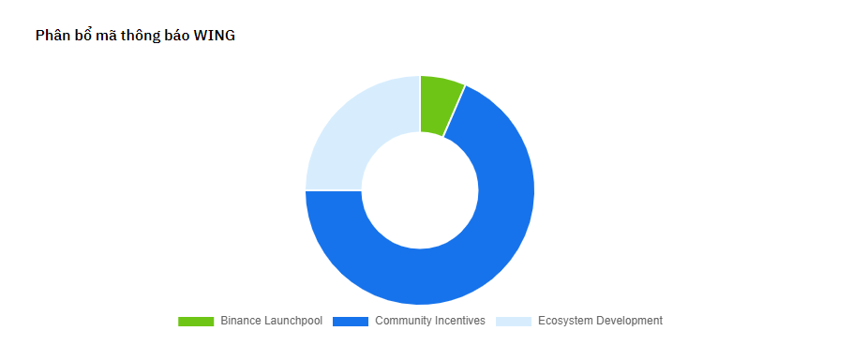Click the blue Community Incentives legend swatch
Viewport: 868px width, 361px height.
351,321
